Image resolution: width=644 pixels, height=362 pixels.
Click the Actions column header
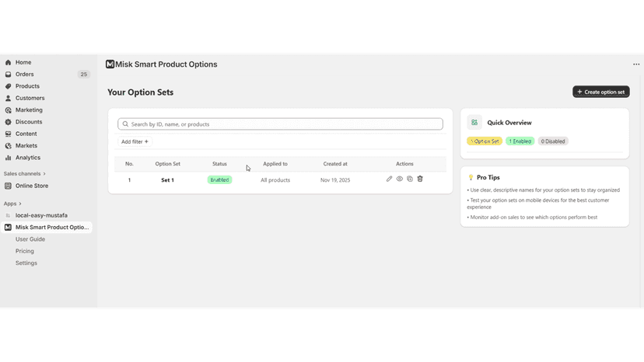tap(404, 164)
